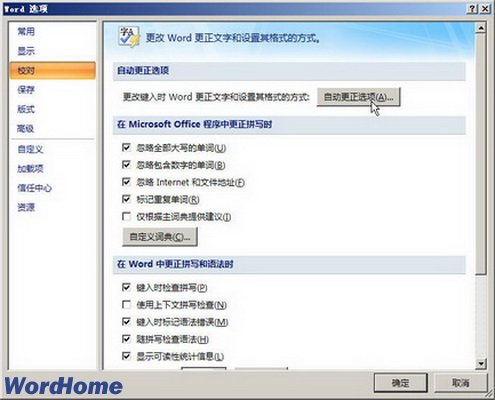Click the proofing ABC checkmark icon
The height and width of the screenshot is (400, 495).
[129, 37]
